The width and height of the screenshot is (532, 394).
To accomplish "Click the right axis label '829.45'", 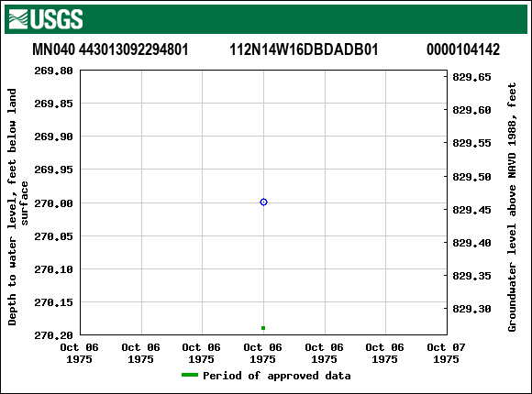I will (471, 210).
